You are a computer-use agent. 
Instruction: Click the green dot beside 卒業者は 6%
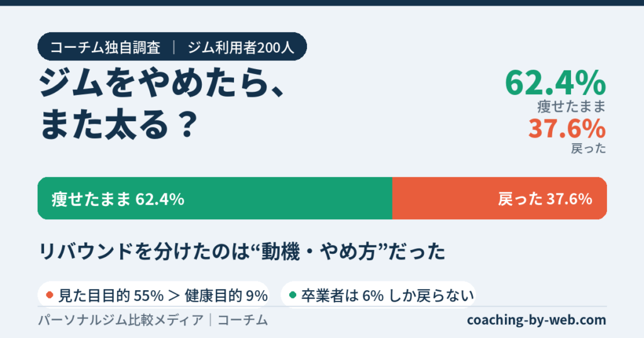click(x=293, y=295)
